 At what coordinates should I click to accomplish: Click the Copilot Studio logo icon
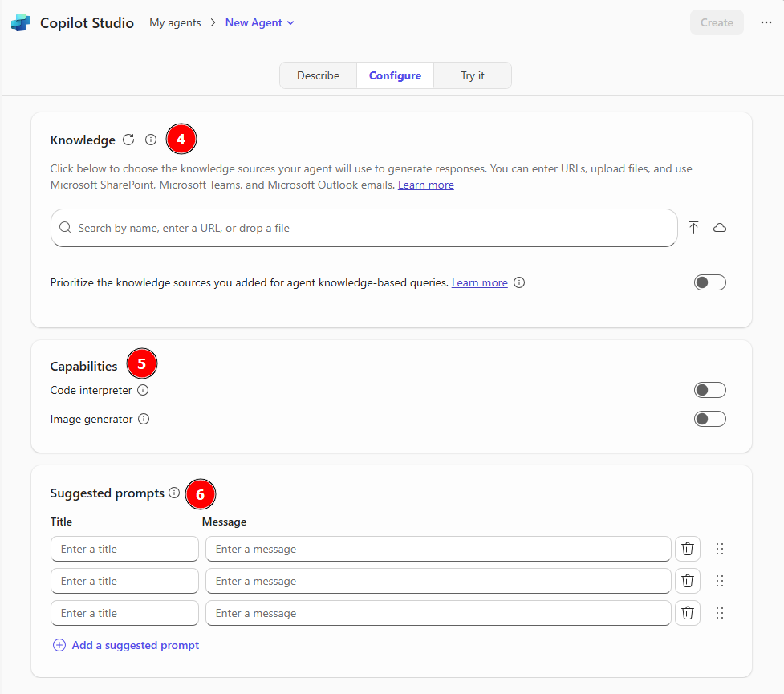(x=21, y=23)
